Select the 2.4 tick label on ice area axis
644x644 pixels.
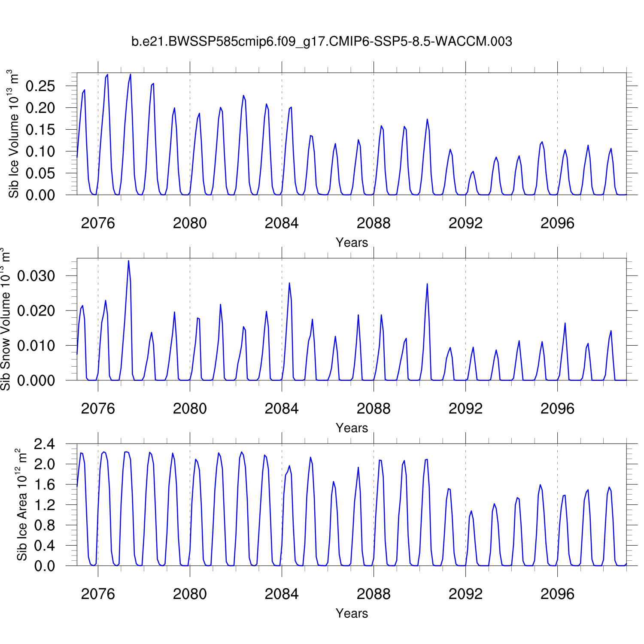click(45, 444)
